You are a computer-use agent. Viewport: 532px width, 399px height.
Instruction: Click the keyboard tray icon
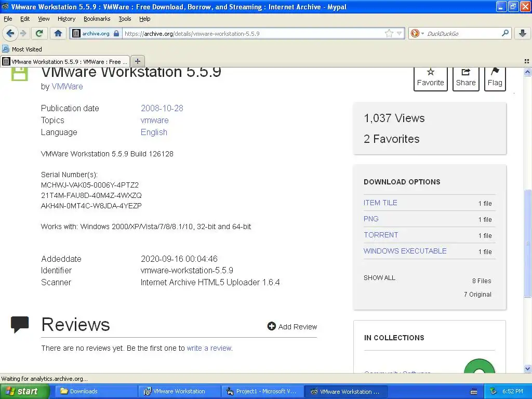pos(474,392)
